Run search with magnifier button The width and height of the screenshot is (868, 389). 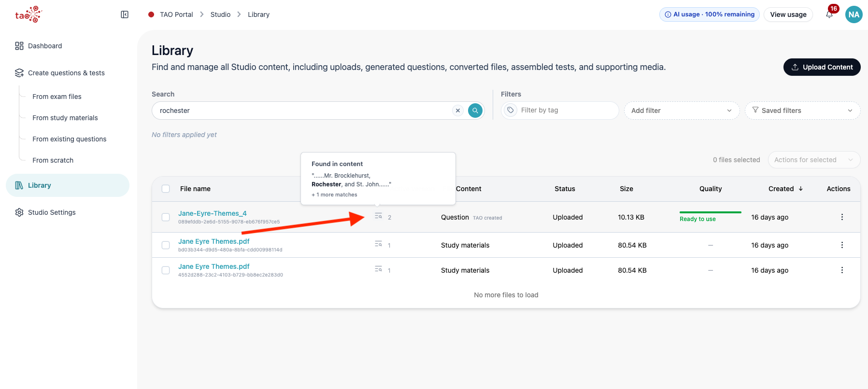pyautogui.click(x=475, y=111)
